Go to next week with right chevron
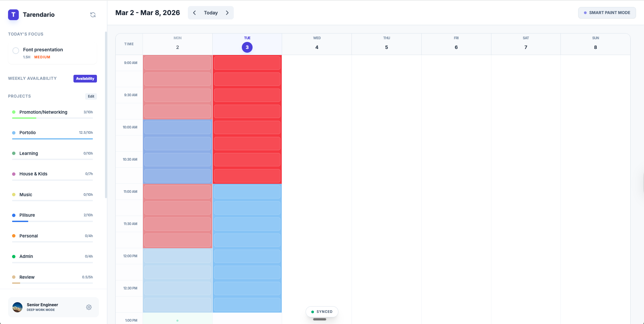The height and width of the screenshot is (324, 644). coord(227,13)
